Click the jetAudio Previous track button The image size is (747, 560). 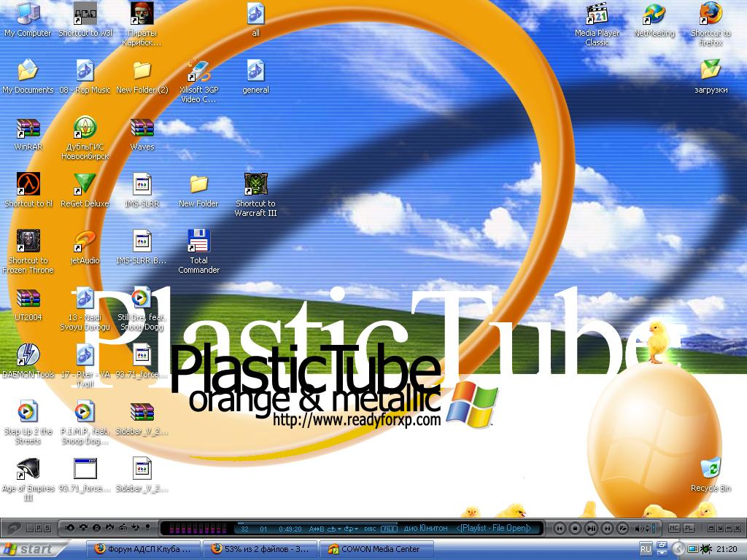tap(560, 528)
